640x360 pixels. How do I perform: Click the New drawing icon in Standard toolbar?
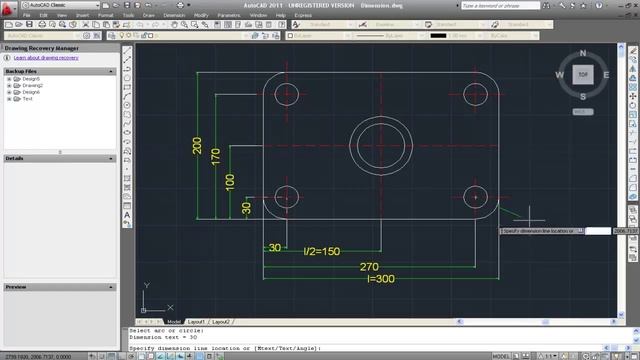pos(9,24)
